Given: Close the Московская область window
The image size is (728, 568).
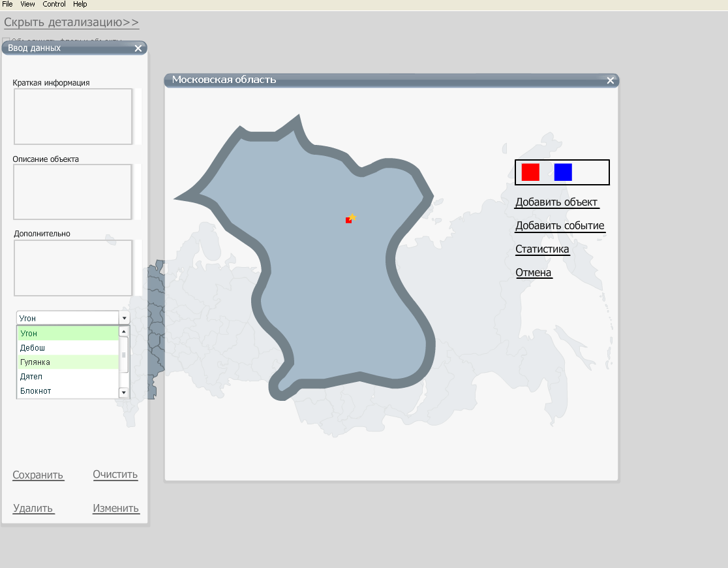Looking at the screenshot, I should [x=610, y=80].
